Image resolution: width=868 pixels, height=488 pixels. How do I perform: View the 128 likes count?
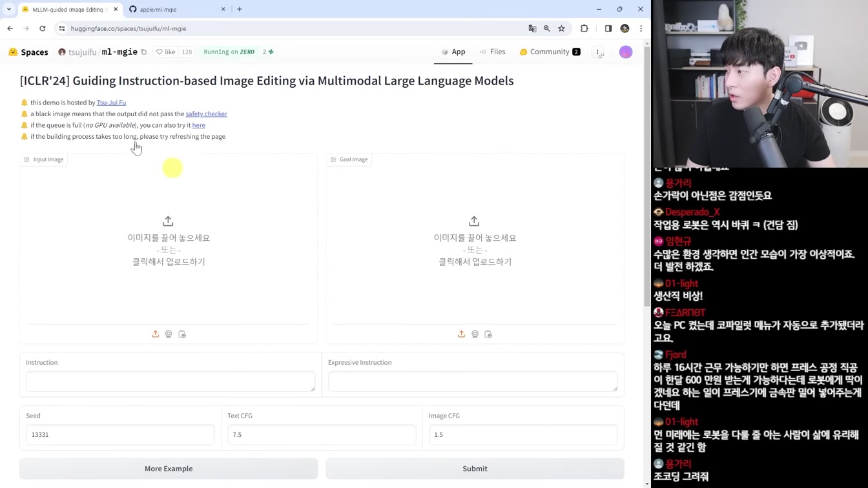point(187,52)
